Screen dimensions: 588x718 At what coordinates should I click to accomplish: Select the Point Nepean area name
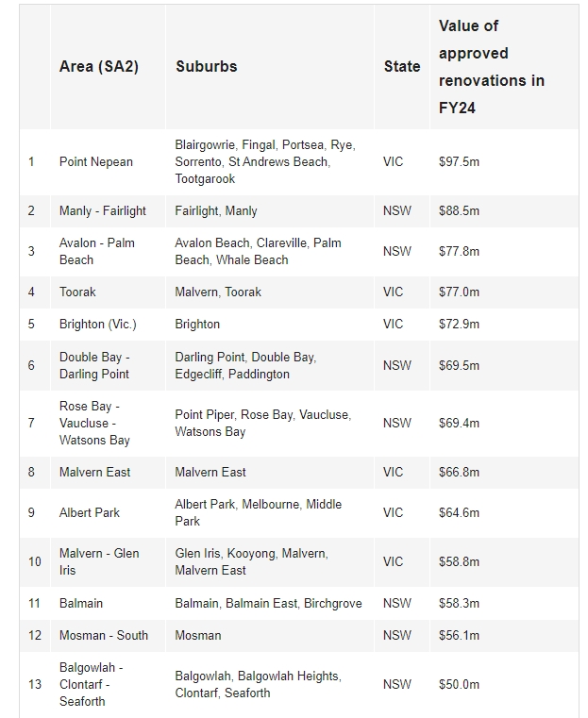pos(96,162)
